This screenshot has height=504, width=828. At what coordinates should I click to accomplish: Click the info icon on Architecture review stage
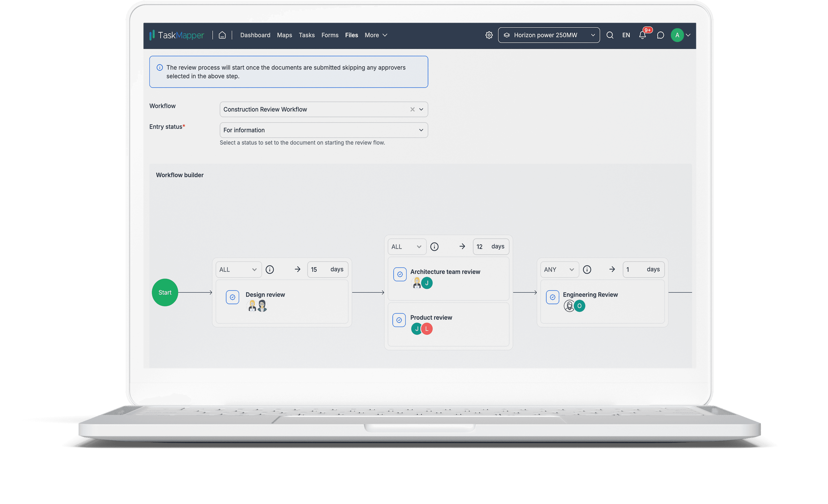[x=434, y=246]
